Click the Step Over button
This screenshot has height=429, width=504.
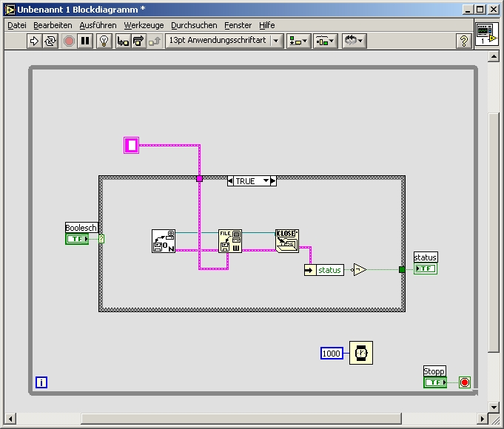(x=138, y=41)
